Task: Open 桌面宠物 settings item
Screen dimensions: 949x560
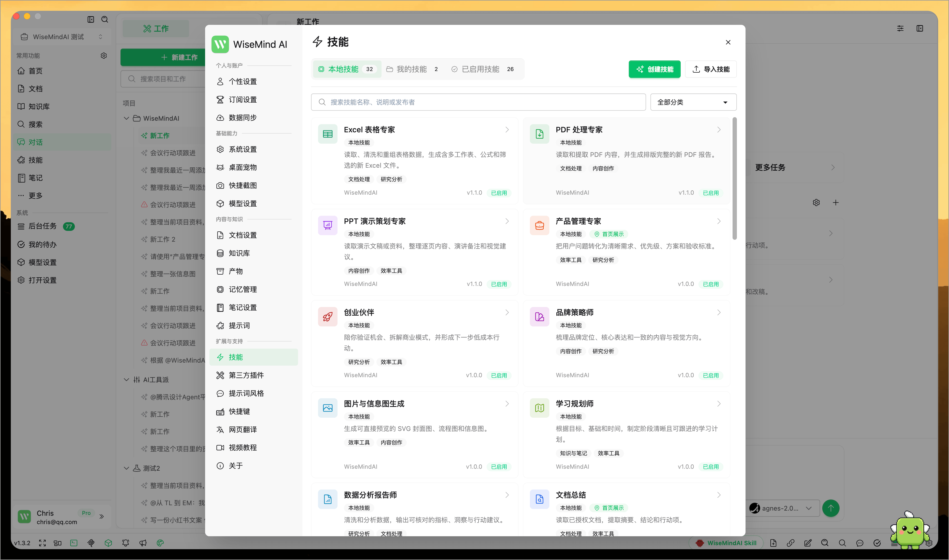Action: (253, 167)
